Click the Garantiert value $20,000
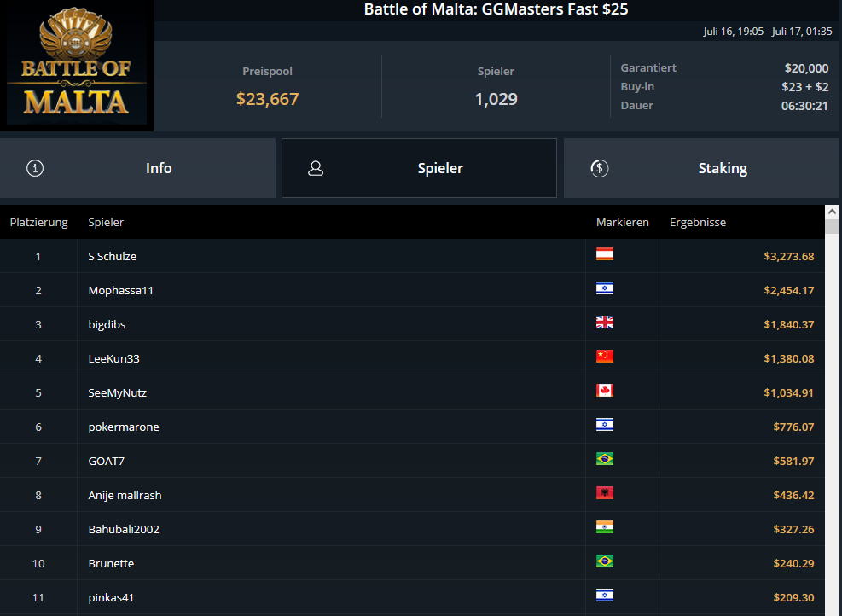Screen dimensions: 842x616 pyautogui.click(x=806, y=68)
